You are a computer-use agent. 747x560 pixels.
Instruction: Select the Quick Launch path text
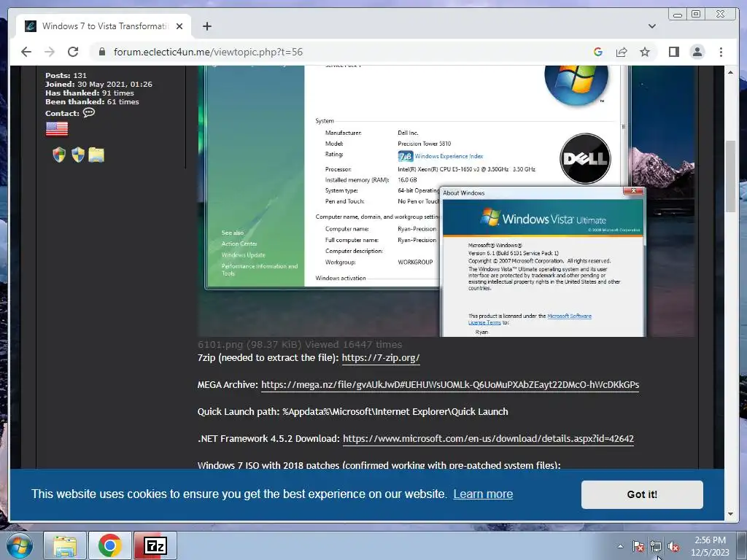pos(352,411)
